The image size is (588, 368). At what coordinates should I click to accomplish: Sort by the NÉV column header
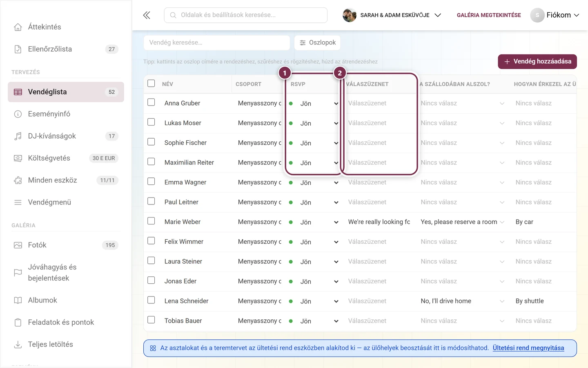pyautogui.click(x=167, y=84)
